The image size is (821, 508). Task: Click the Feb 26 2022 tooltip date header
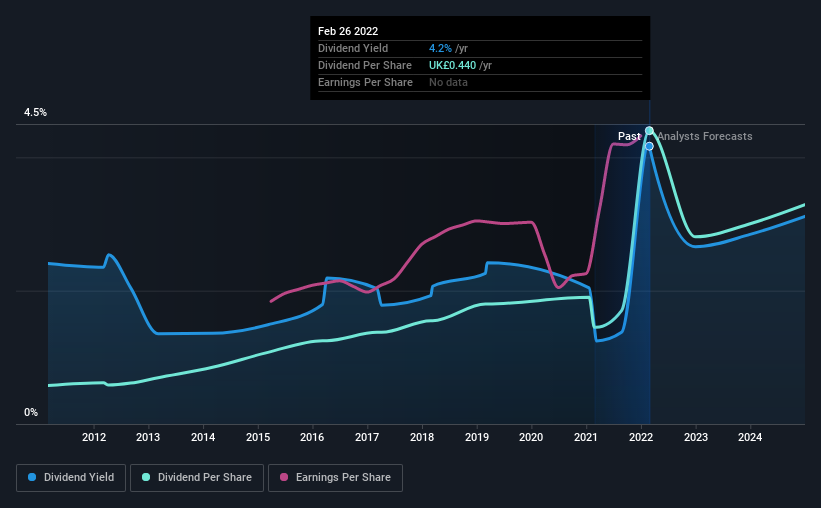tap(348, 31)
